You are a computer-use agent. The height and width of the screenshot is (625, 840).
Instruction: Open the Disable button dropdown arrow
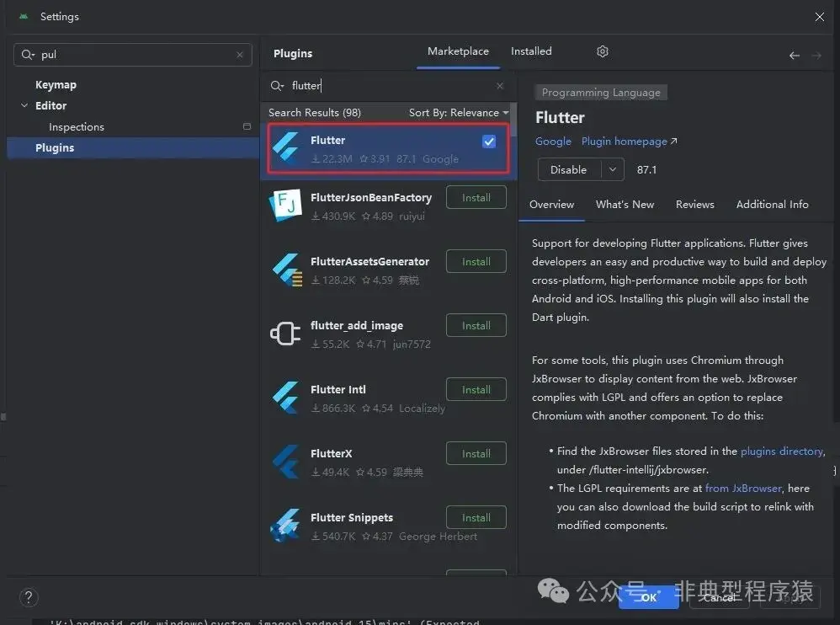(x=612, y=169)
